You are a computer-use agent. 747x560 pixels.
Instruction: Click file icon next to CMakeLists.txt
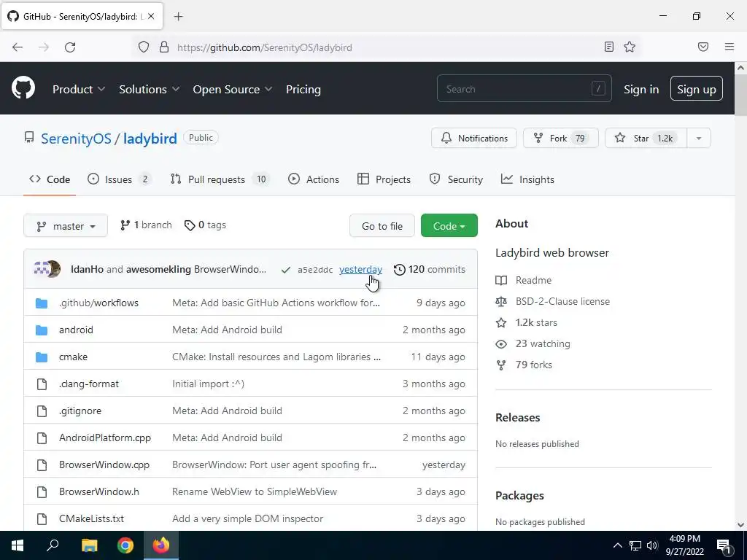tap(42, 518)
